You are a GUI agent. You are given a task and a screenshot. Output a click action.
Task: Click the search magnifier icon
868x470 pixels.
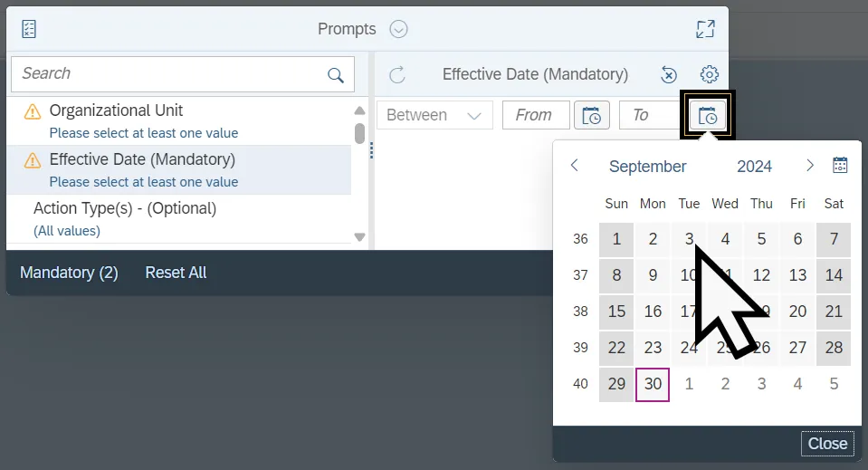336,75
